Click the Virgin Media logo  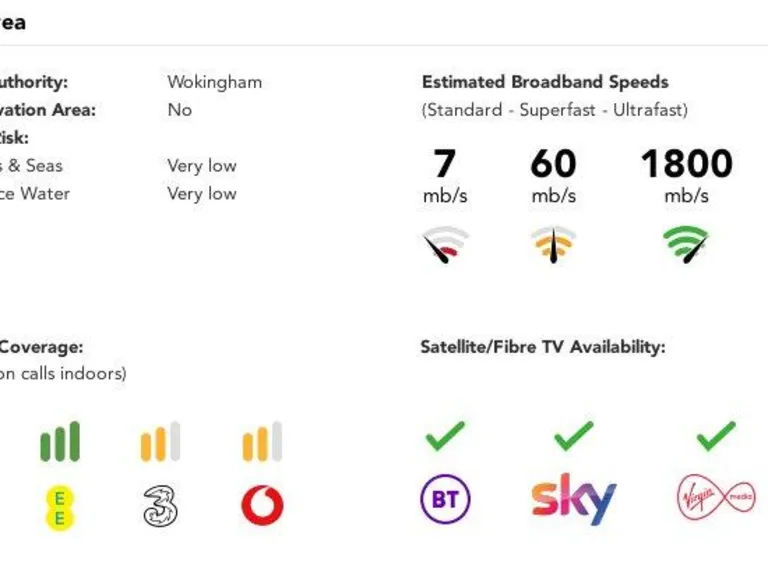click(715, 498)
